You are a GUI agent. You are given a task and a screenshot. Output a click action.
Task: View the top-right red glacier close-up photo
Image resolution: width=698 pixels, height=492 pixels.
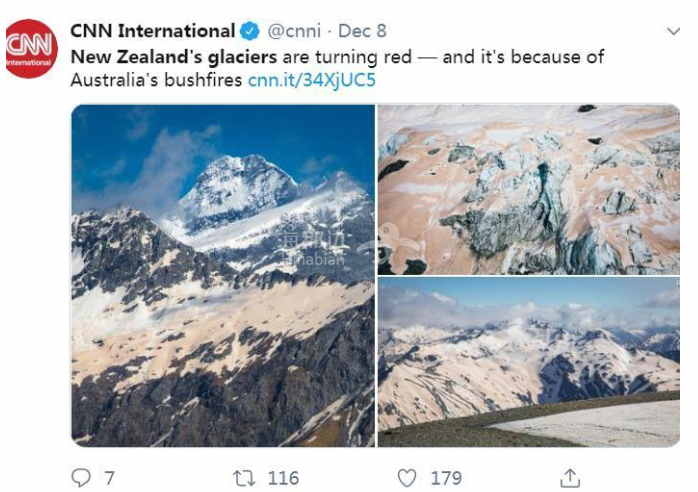[528, 189]
